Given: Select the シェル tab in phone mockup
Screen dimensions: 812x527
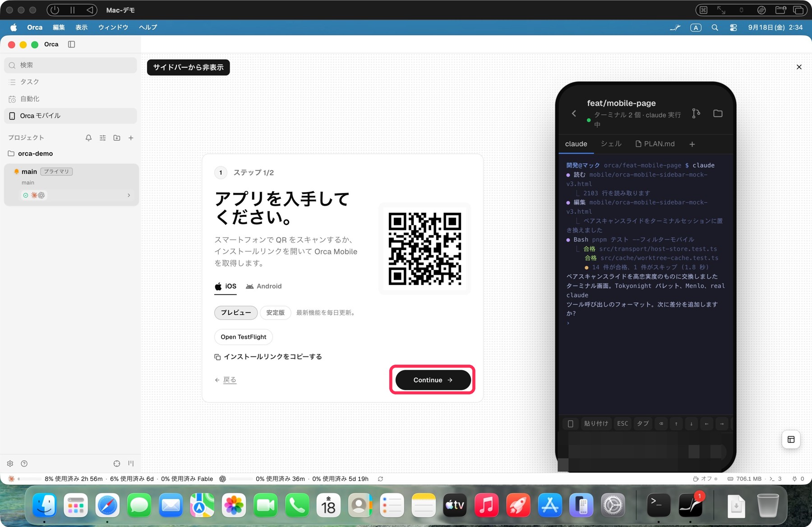Looking at the screenshot, I should tap(611, 144).
